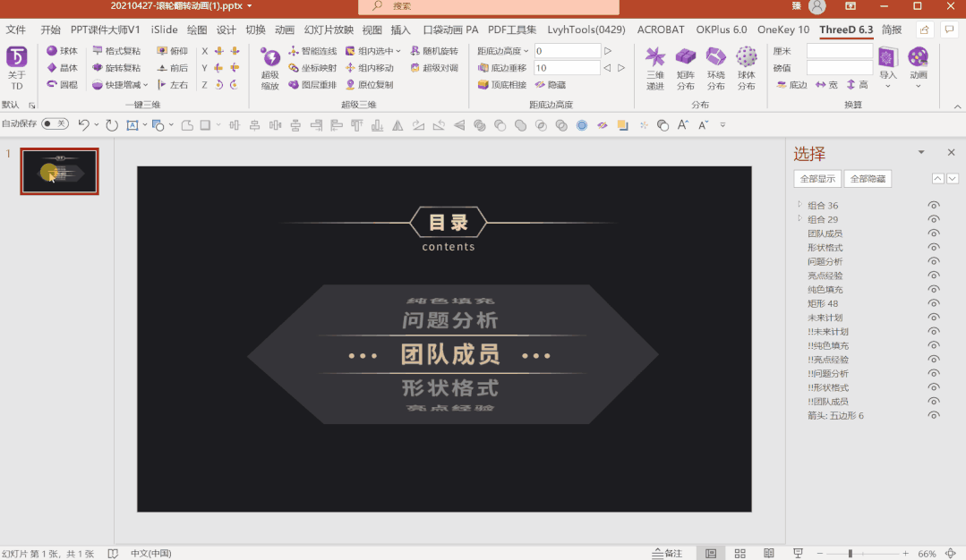Click 顶底相接 top-bottom connect tool
This screenshot has height=560, width=966.
502,84
